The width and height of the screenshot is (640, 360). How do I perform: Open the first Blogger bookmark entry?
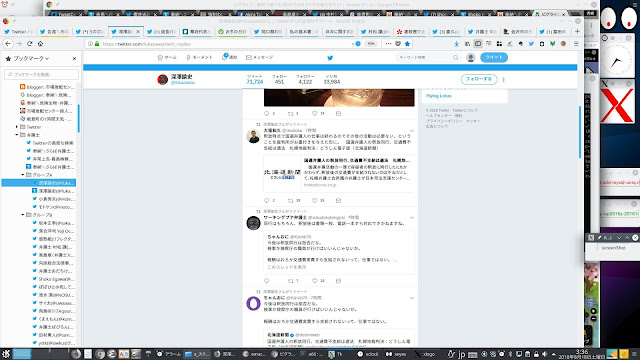(x=47, y=87)
